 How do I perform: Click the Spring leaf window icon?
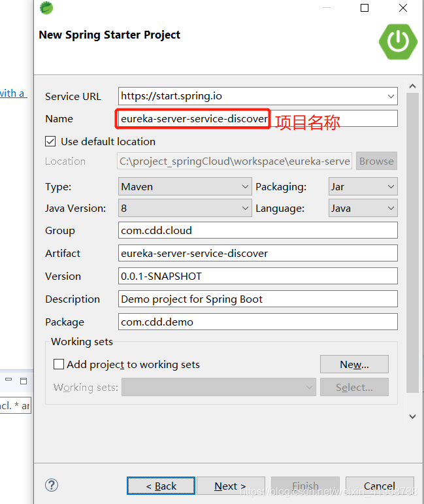pyautogui.click(x=46, y=8)
